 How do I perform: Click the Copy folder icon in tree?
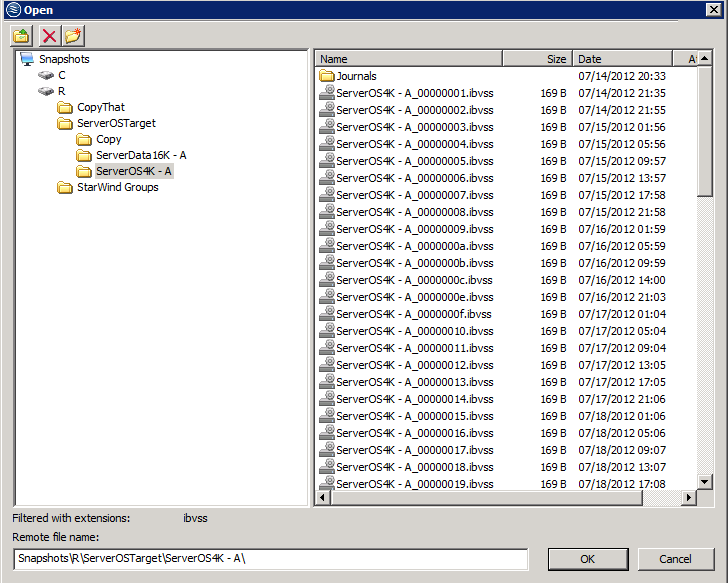(84, 140)
